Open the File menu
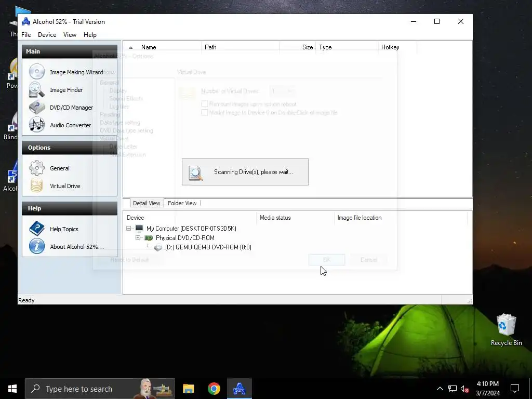 point(26,35)
